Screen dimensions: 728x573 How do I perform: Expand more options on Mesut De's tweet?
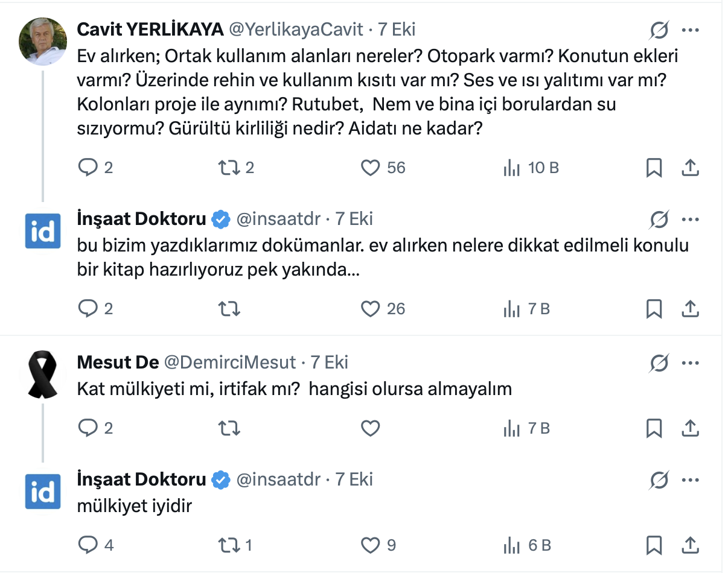tap(690, 362)
